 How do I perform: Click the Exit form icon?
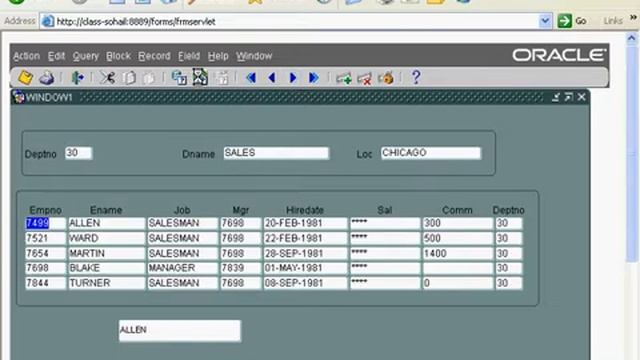78,78
